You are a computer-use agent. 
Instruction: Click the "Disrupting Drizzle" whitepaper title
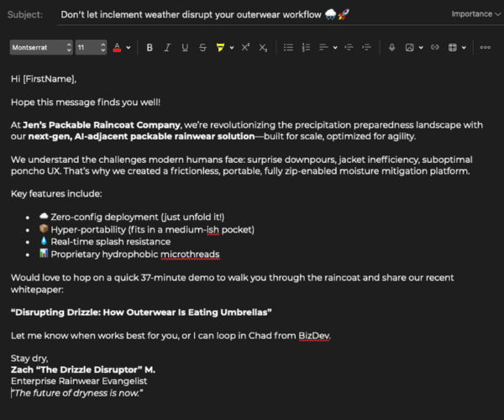tap(141, 312)
